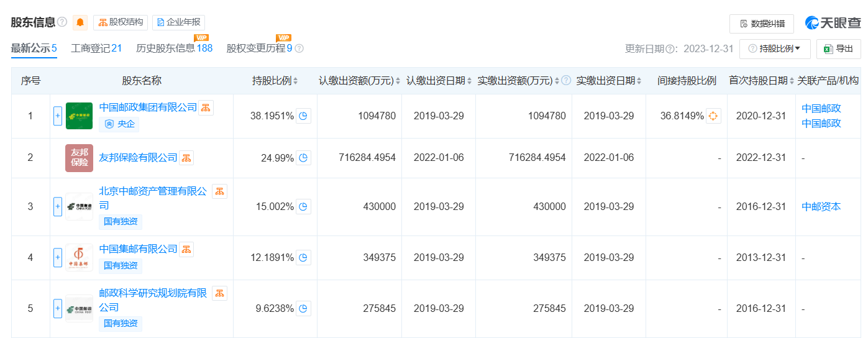Click equity structure icon beside 友邦保险有限公司

coord(186,158)
